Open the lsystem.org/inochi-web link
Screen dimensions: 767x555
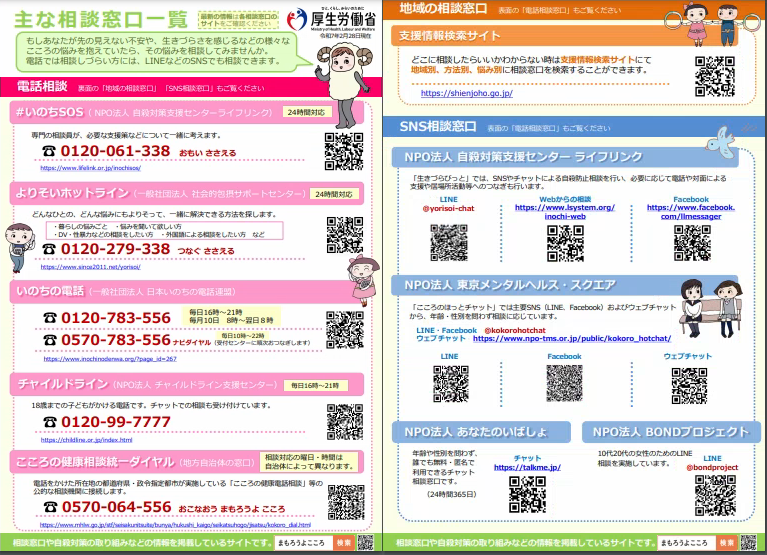pyautogui.click(x=565, y=212)
